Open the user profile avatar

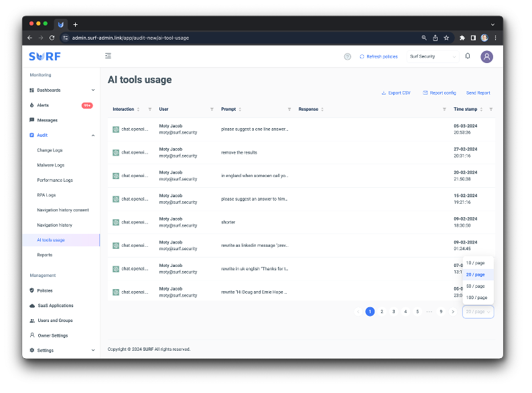(x=486, y=56)
